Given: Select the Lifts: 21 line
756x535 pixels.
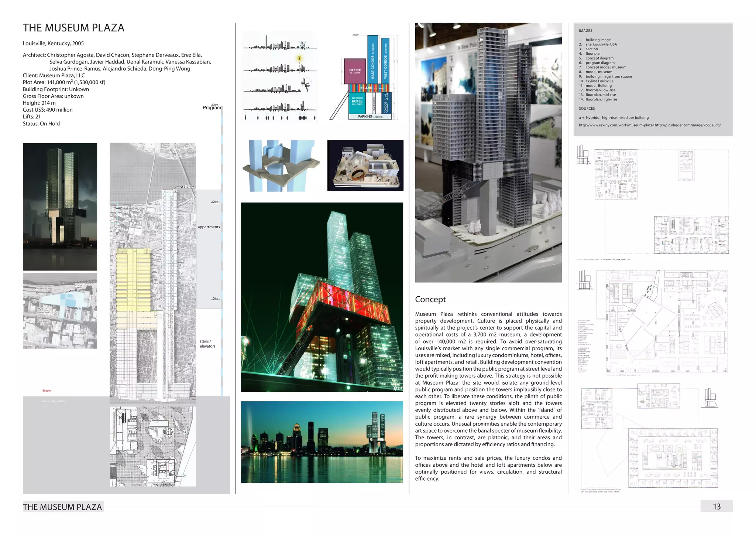Looking at the screenshot, I should pos(32,117).
